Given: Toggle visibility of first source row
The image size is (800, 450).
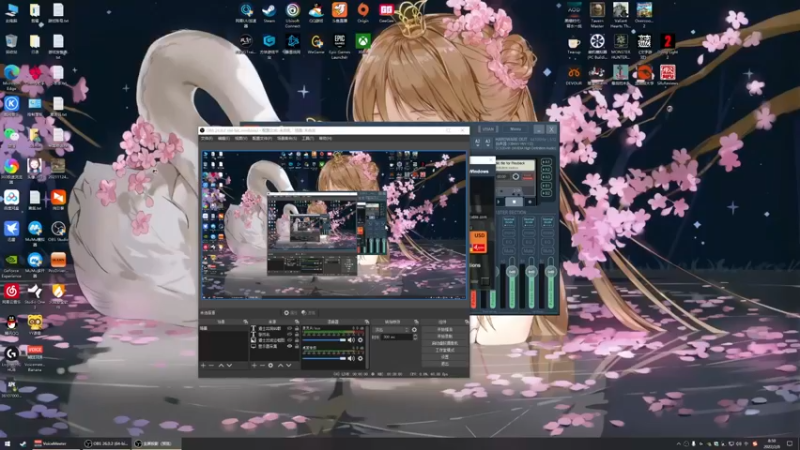Looking at the screenshot, I should [x=289, y=328].
